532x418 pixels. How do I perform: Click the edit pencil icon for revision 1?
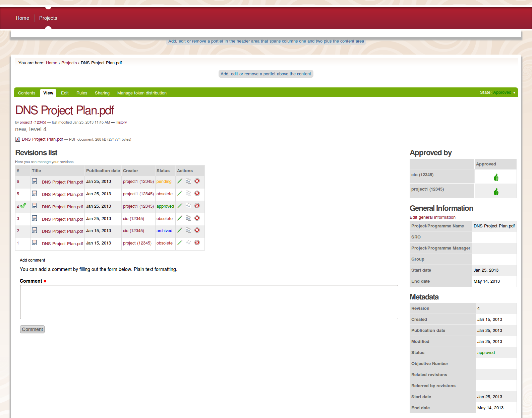(x=180, y=242)
